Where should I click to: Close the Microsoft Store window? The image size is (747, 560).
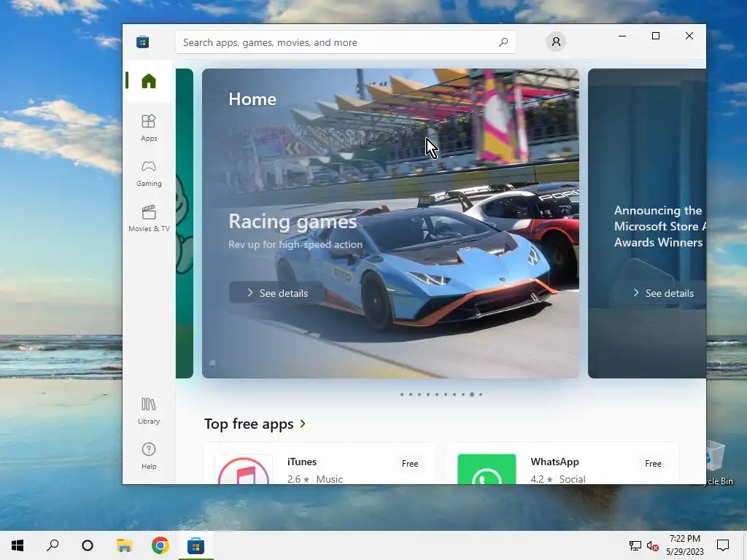689,36
